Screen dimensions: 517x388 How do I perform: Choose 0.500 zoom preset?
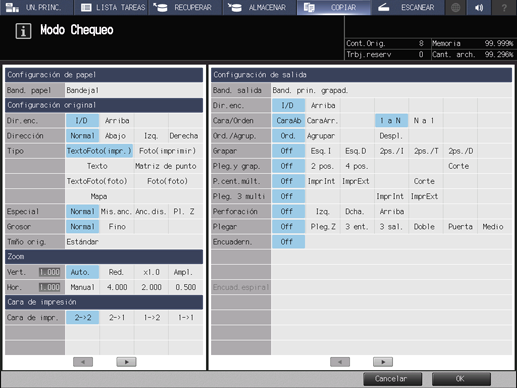[185, 287]
